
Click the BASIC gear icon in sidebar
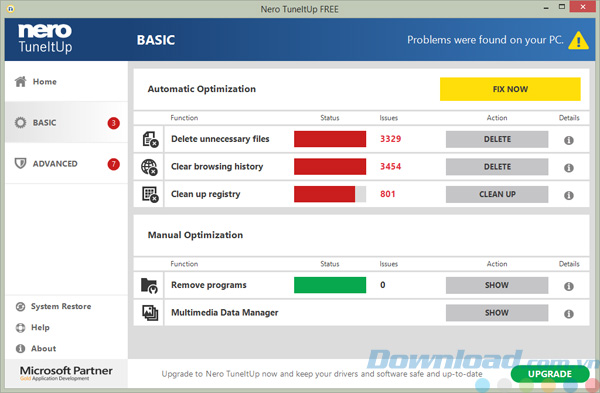click(20, 122)
